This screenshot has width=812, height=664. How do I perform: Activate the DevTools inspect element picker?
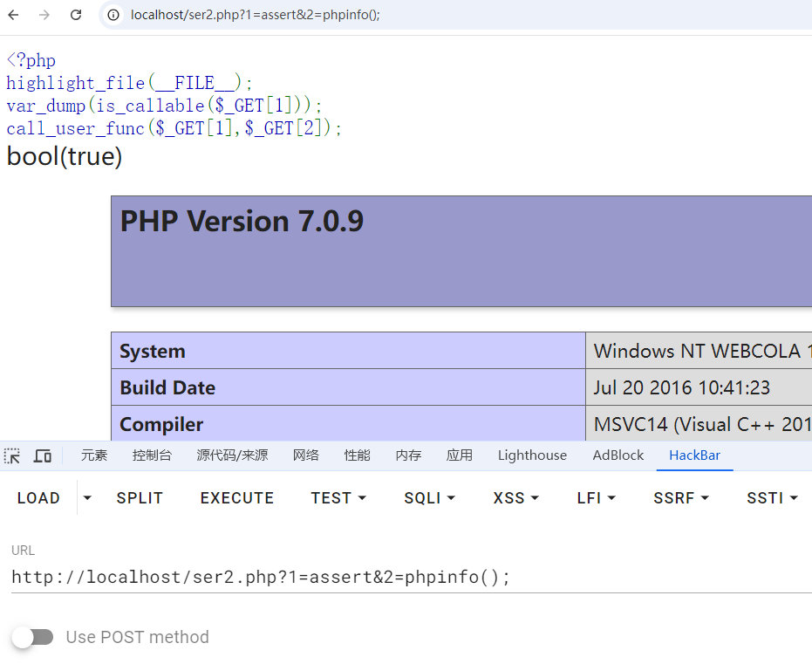point(12,455)
